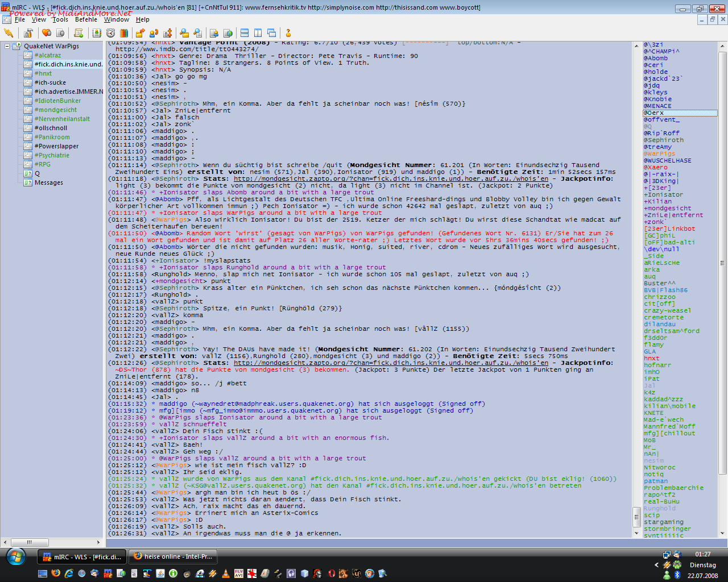Viewport: 728px width, 582px height.
Task: Collapse the QuakeNet WarPigs server tree
Action: [7, 46]
